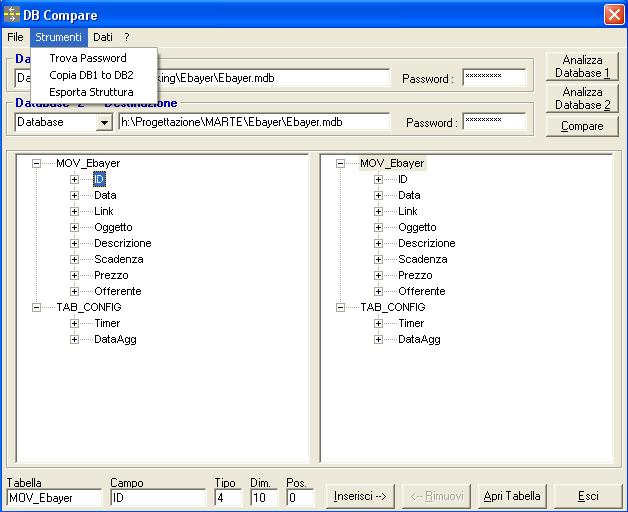
Task: Click the Apri Tabella button
Action: [x=512, y=496]
